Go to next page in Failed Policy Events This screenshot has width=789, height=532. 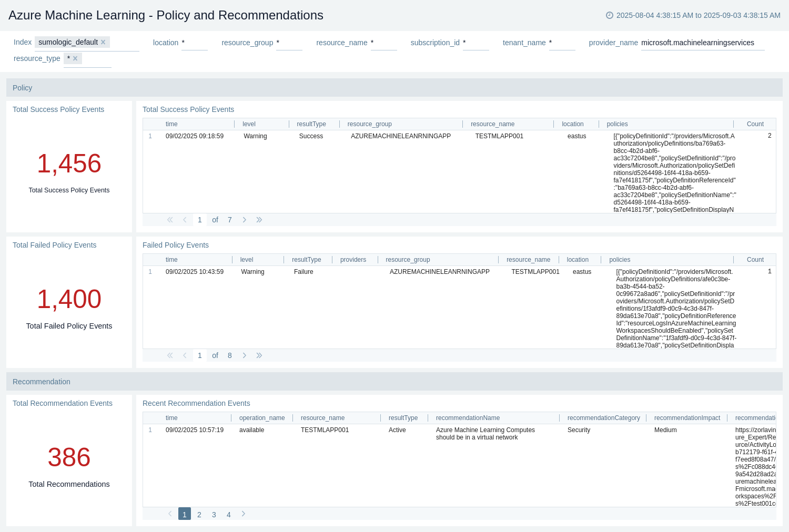(x=244, y=355)
